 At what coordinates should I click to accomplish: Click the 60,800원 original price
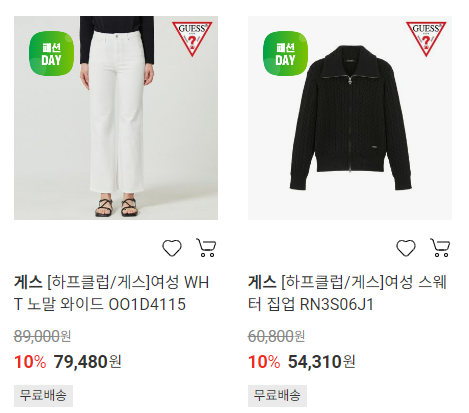(x=276, y=336)
